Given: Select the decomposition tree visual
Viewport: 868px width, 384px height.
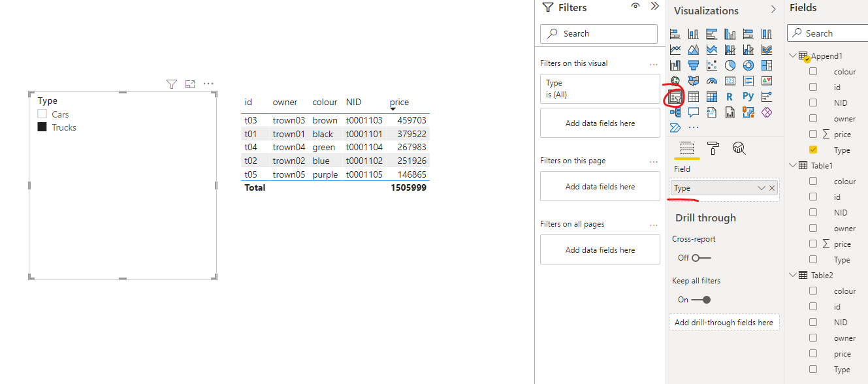Looking at the screenshot, I should point(675,112).
